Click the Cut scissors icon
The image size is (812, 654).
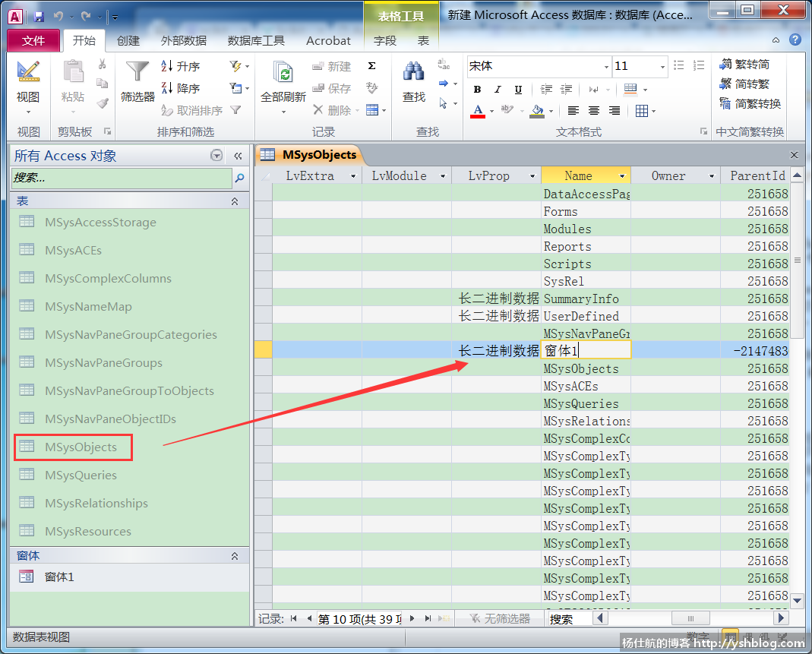coord(102,64)
